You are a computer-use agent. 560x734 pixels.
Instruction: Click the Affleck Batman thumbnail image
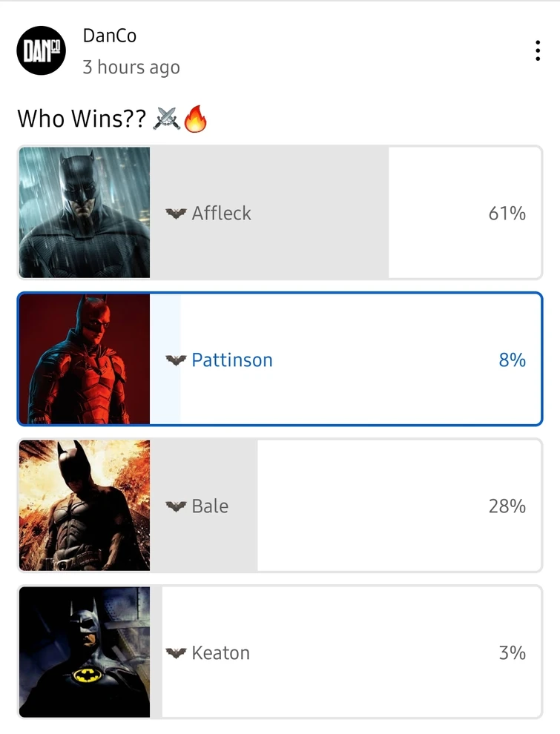(x=84, y=213)
